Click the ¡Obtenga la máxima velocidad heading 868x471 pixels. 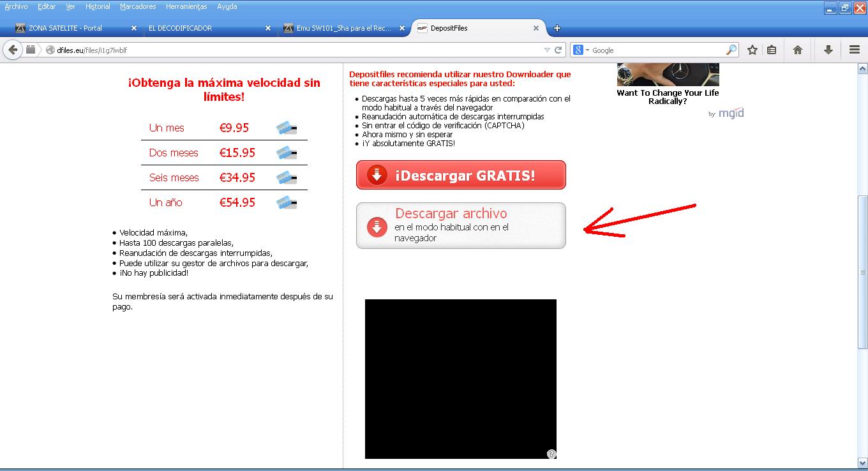224,89
